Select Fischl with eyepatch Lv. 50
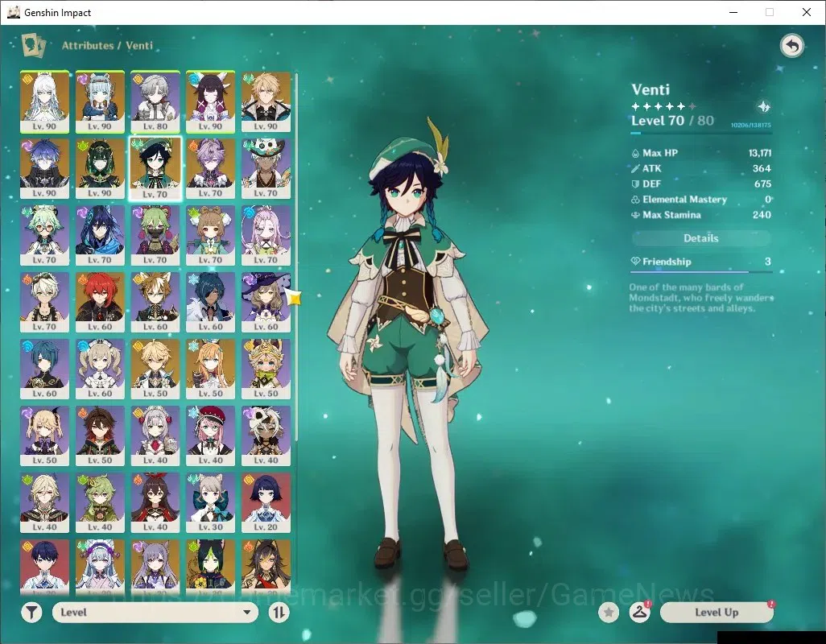826x644 pixels. click(45, 436)
